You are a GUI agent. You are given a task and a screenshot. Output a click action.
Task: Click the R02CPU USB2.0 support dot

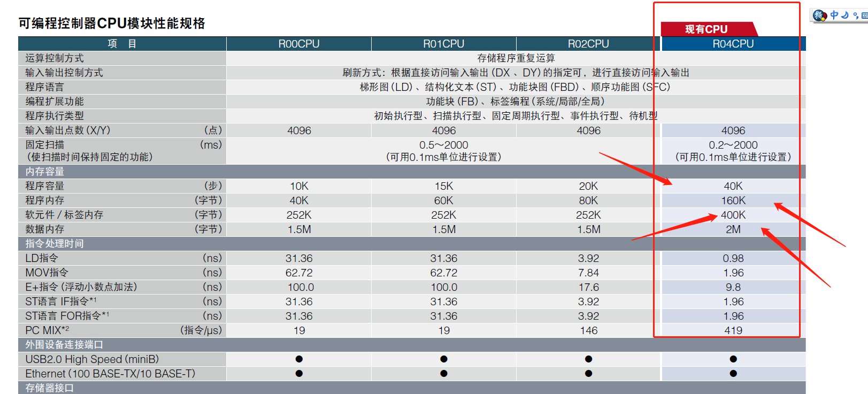[x=588, y=359]
